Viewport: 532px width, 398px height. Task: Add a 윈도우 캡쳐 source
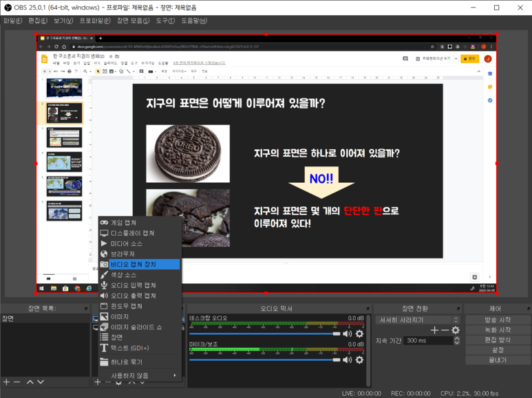click(x=140, y=306)
